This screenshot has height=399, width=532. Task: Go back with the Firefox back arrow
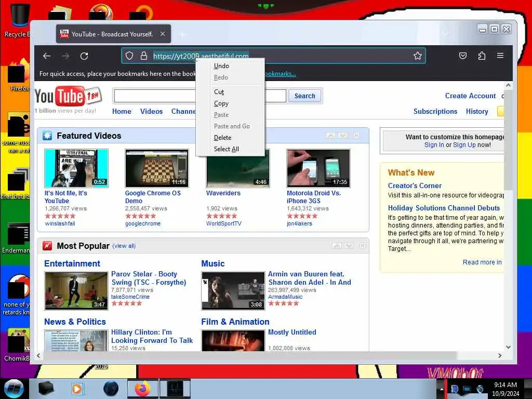(x=47, y=56)
